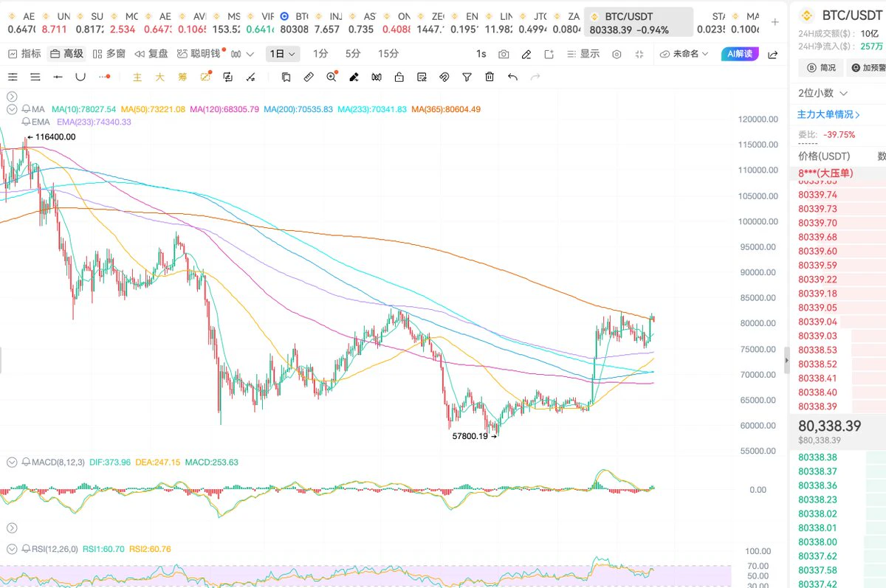Click the first multi-line drawing tool icon
Image resolution: width=886 pixels, height=588 pixels.
coord(13,77)
